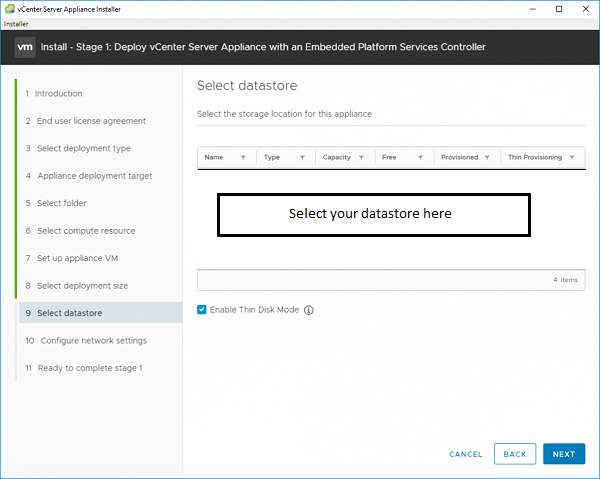Image resolution: width=600 pixels, height=479 pixels.
Task: Click the vm logo in header
Action: click(25, 47)
